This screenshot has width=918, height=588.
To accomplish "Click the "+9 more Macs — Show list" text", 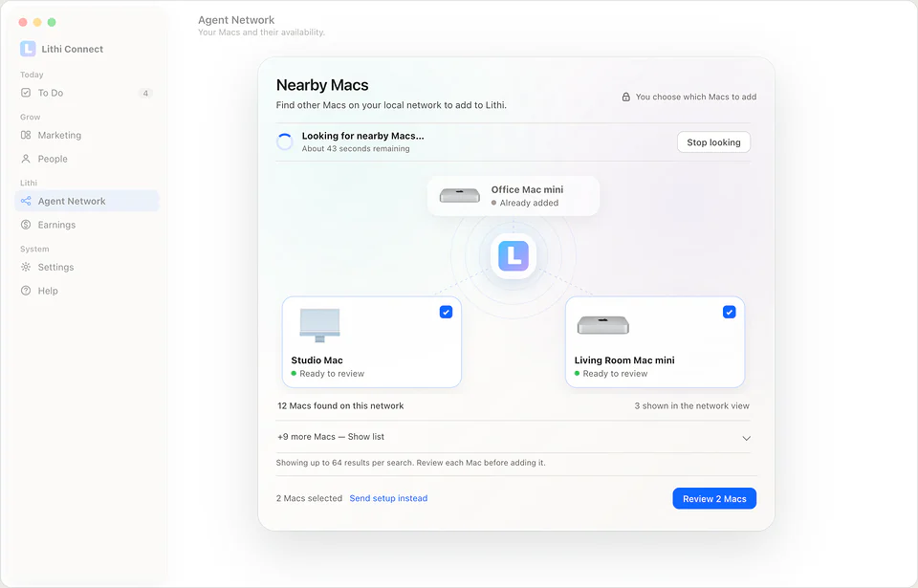I will point(331,437).
